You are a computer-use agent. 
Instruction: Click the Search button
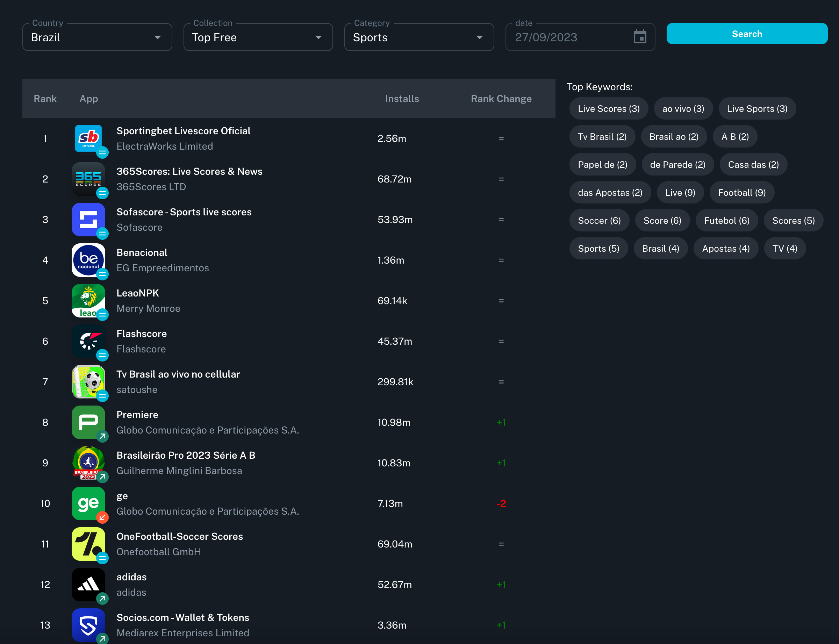click(747, 34)
